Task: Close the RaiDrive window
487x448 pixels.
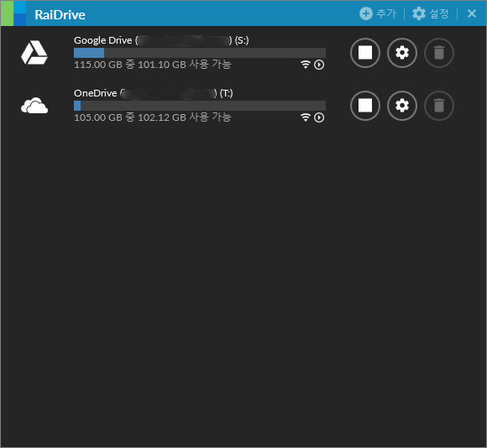Action: [x=472, y=13]
